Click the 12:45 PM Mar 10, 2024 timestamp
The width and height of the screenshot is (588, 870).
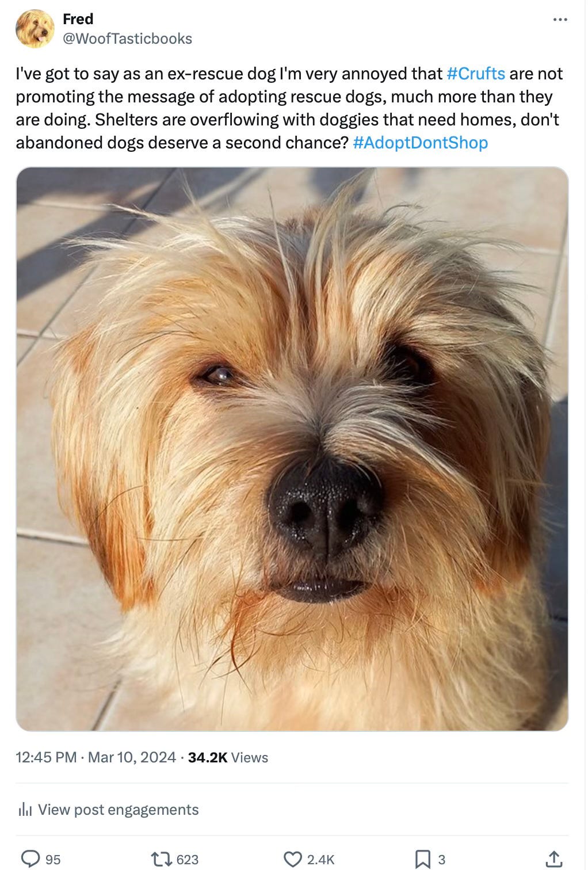(x=96, y=757)
